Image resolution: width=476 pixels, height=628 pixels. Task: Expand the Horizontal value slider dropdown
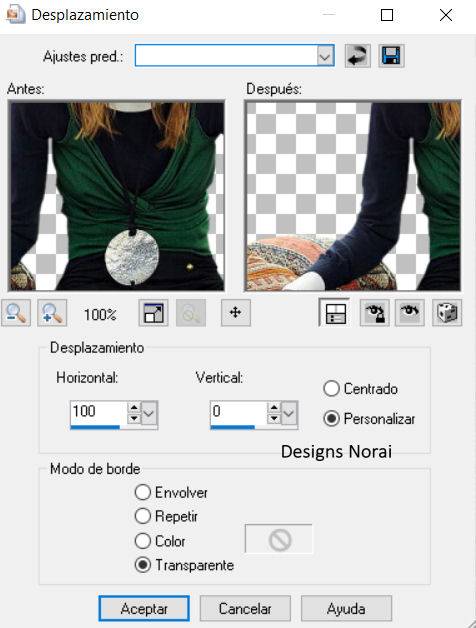(x=149, y=413)
